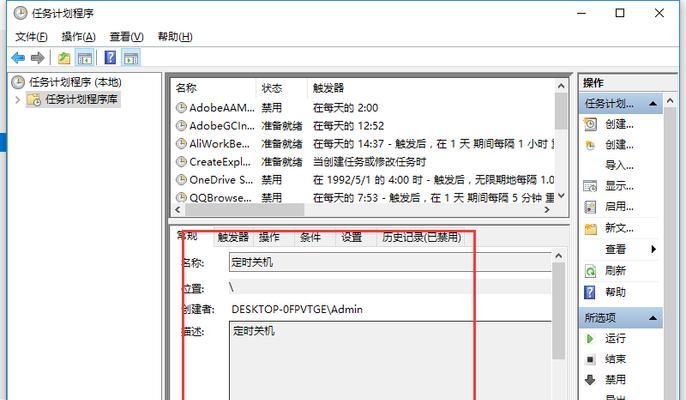Click the task list horizontal scroll left arrow

pyautogui.click(x=178, y=210)
